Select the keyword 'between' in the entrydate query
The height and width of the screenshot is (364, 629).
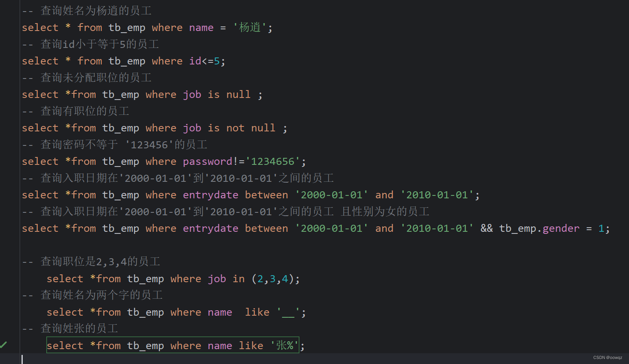tap(266, 194)
